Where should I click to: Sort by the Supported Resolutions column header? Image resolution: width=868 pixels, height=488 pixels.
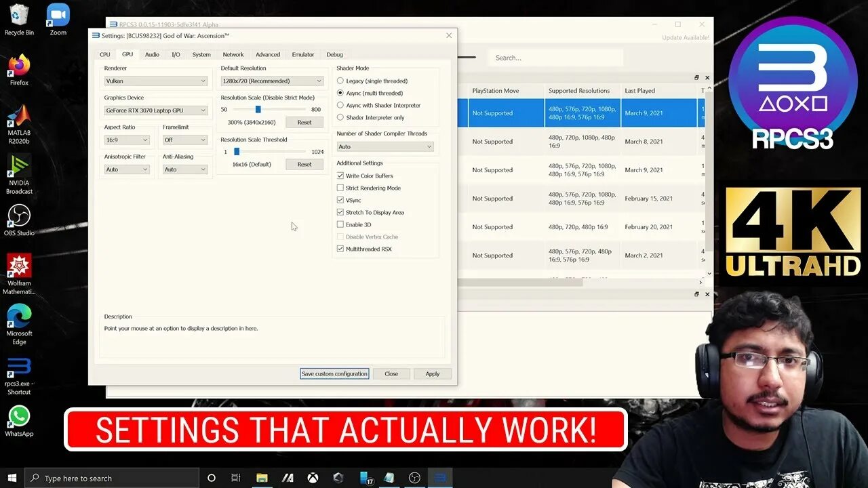point(583,91)
